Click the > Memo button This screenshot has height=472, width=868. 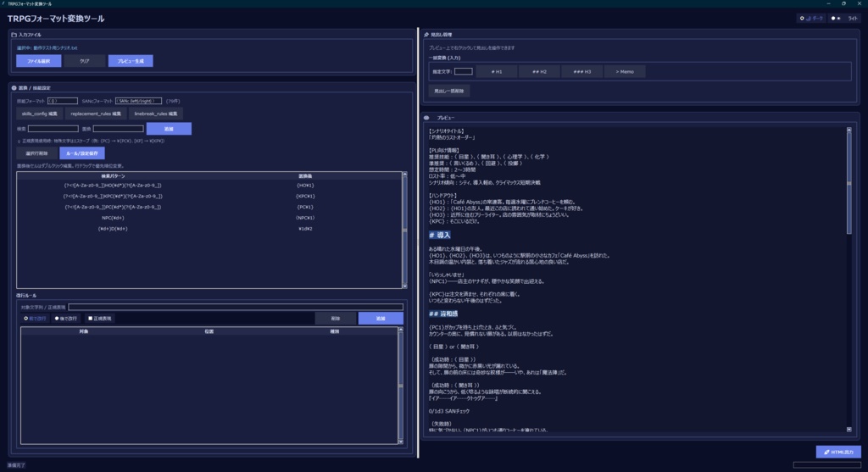point(625,71)
